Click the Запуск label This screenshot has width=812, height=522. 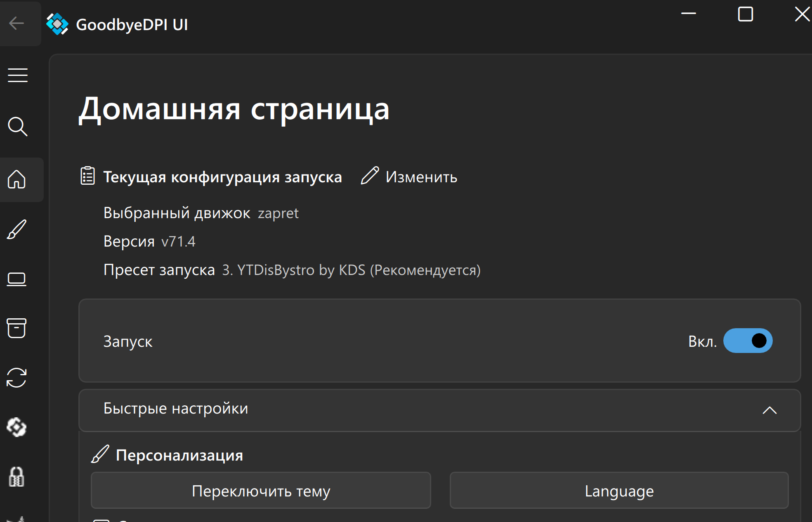point(128,342)
